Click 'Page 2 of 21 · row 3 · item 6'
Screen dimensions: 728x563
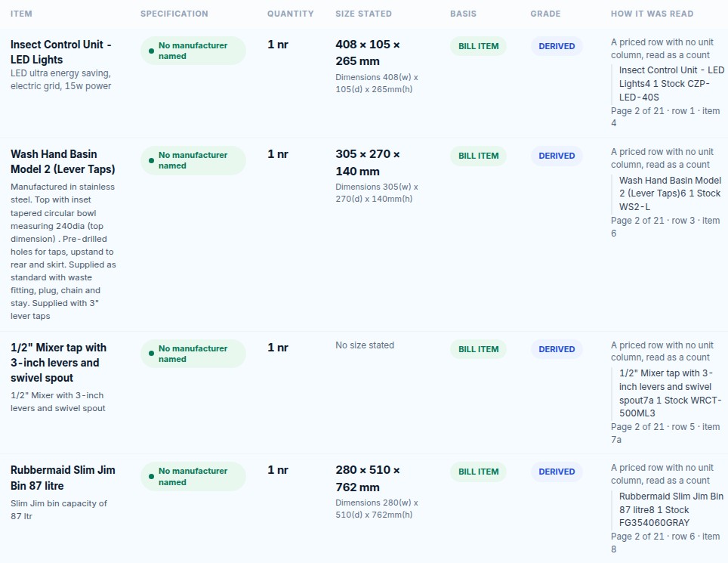click(x=665, y=227)
